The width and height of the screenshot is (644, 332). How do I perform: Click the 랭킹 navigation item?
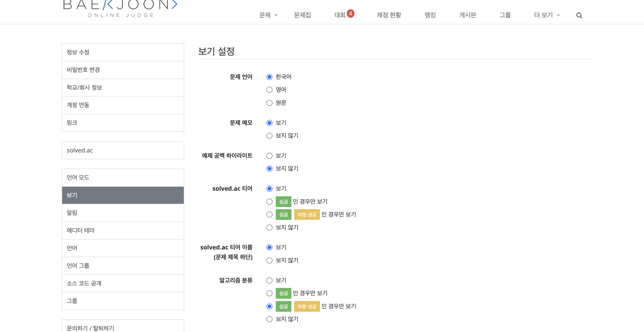pyautogui.click(x=430, y=15)
